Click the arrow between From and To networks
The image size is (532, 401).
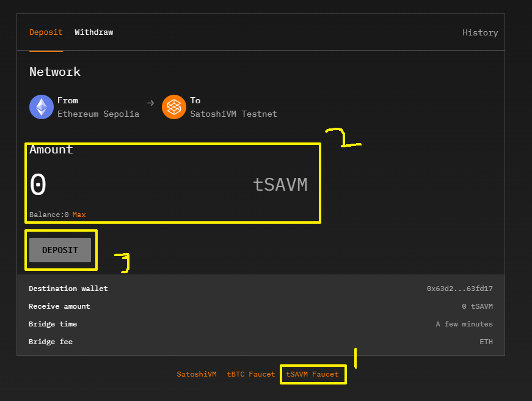[x=151, y=103]
